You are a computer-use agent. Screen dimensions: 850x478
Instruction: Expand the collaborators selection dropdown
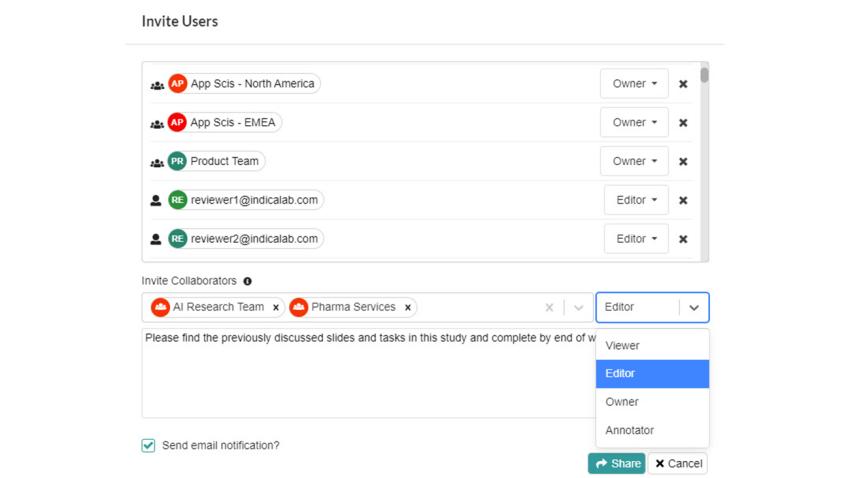point(578,308)
